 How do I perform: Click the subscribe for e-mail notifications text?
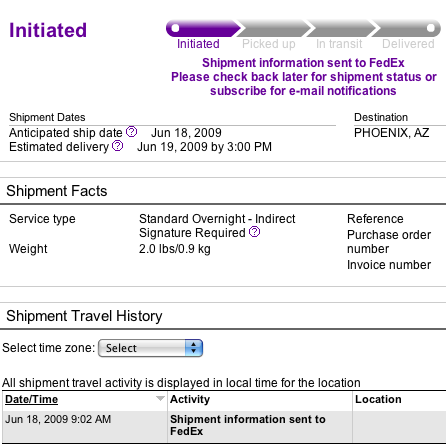pyautogui.click(x=303, y=91)
